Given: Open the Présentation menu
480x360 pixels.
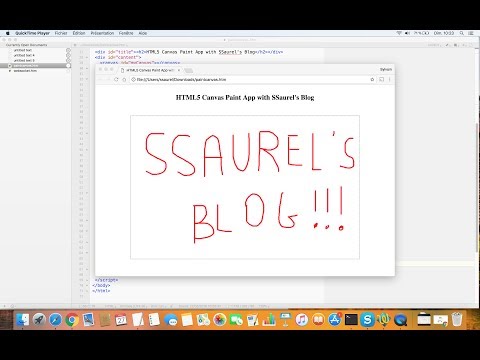Looking at the screenshot, I should (102, 33).
